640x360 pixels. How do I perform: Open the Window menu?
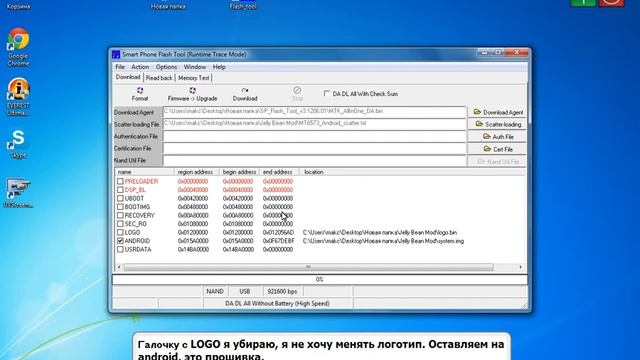[195, 67]
